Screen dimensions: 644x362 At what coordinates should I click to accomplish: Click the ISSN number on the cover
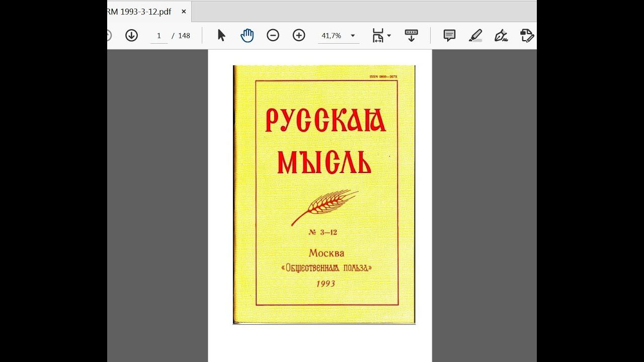383,77
